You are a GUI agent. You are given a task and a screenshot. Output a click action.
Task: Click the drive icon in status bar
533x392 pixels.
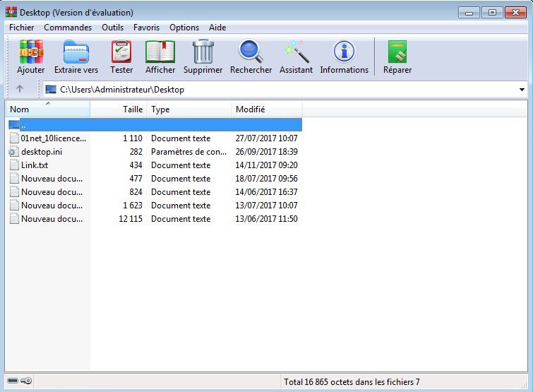(13, 381)
